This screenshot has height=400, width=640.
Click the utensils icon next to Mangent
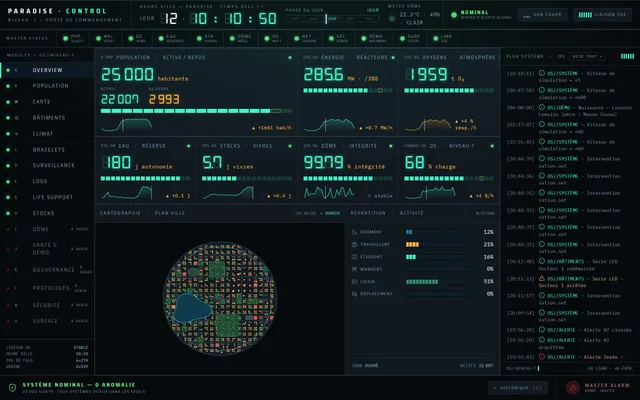pos(354,269)
